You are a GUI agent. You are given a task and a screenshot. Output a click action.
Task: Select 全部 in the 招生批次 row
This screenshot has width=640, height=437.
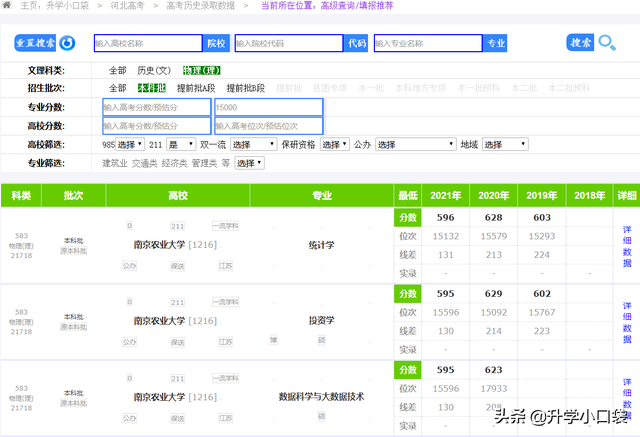pyautogui.click(x=118, y=88)
